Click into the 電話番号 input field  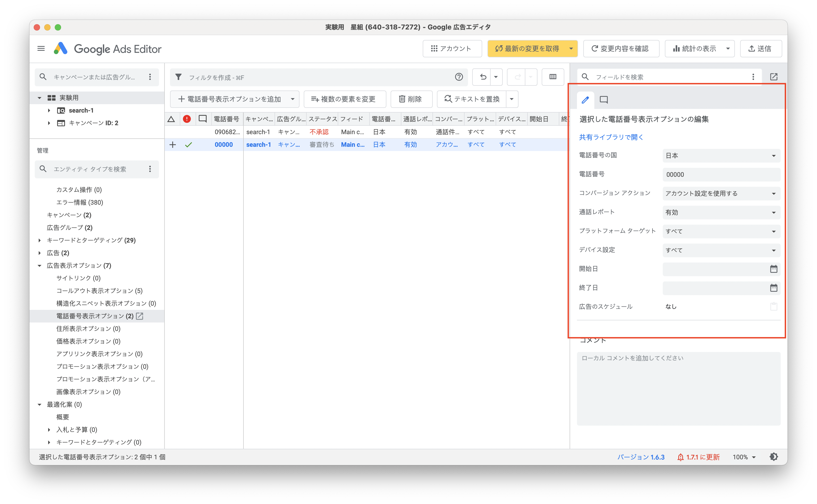click(x=721, y=174)
